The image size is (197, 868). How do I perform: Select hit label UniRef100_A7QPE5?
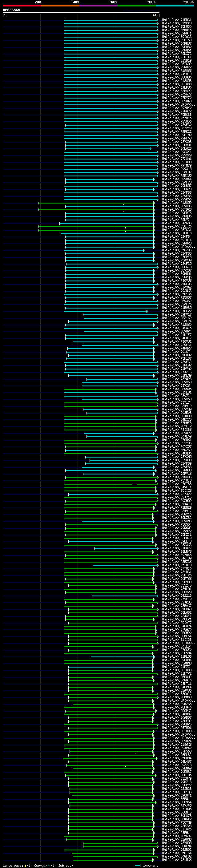pyautogui.click(x=176, y=257)
